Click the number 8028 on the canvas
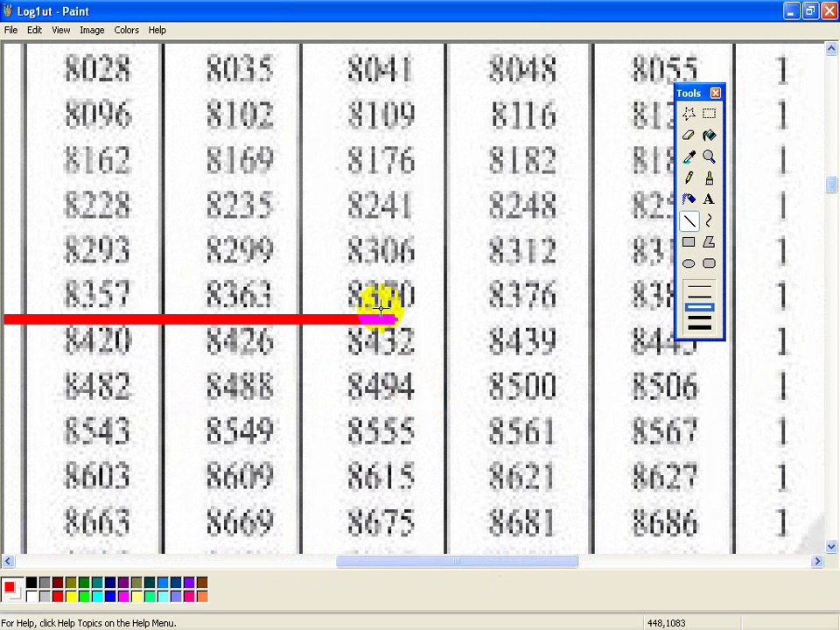840x630 pixels. pos(97,70)
